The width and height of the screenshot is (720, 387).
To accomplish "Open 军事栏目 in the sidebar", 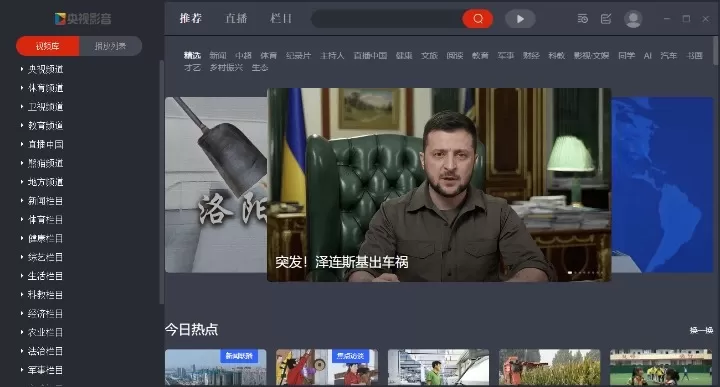I will pyautogui.click(x=41, y=370).
